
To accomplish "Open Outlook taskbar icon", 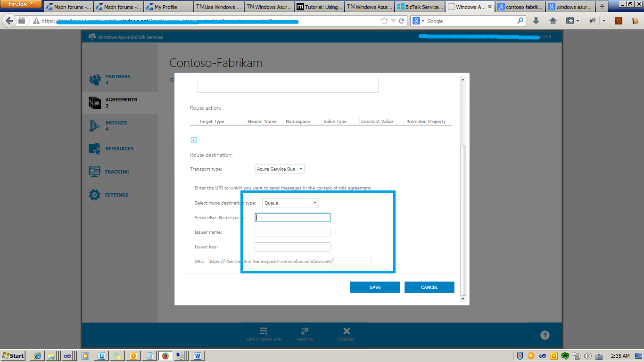I will point(133,356).
